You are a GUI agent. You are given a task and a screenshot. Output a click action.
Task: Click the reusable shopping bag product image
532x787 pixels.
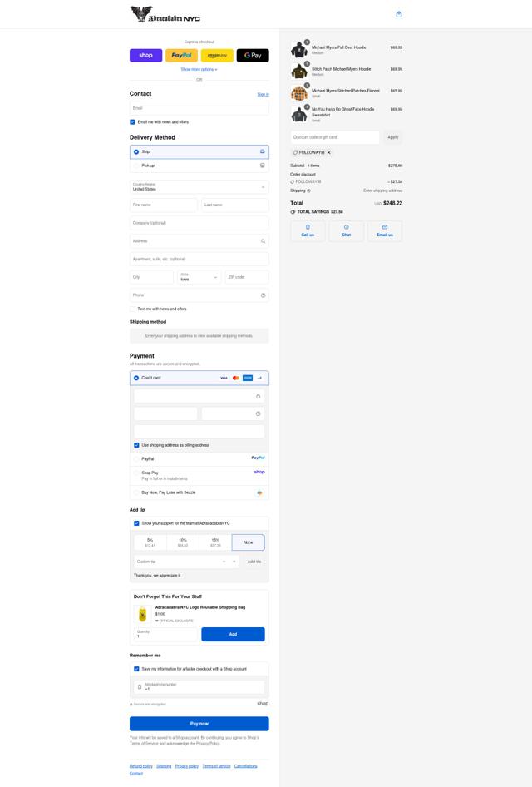(142, 614)
